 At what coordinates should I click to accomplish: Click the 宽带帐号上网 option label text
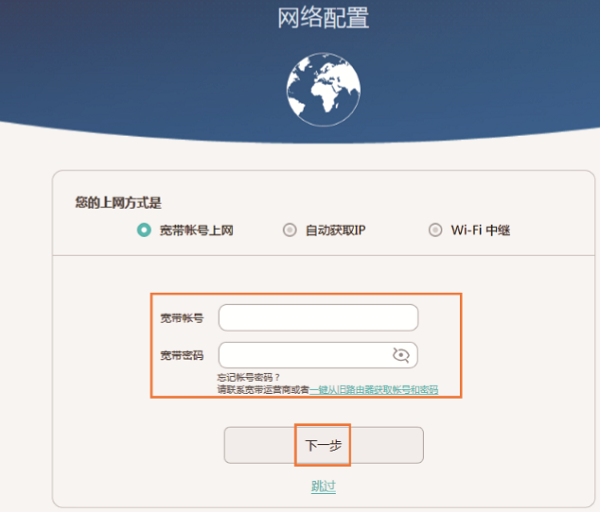197,230
